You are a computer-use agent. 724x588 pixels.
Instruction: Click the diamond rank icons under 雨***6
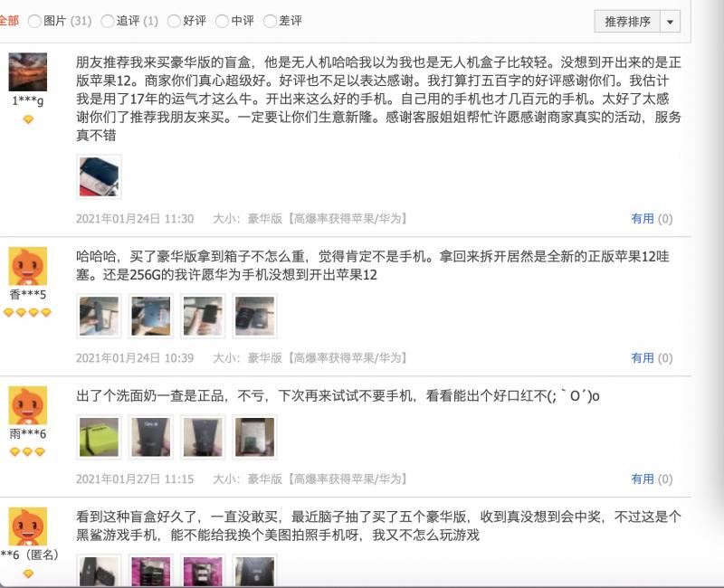(x=27, y=451)
